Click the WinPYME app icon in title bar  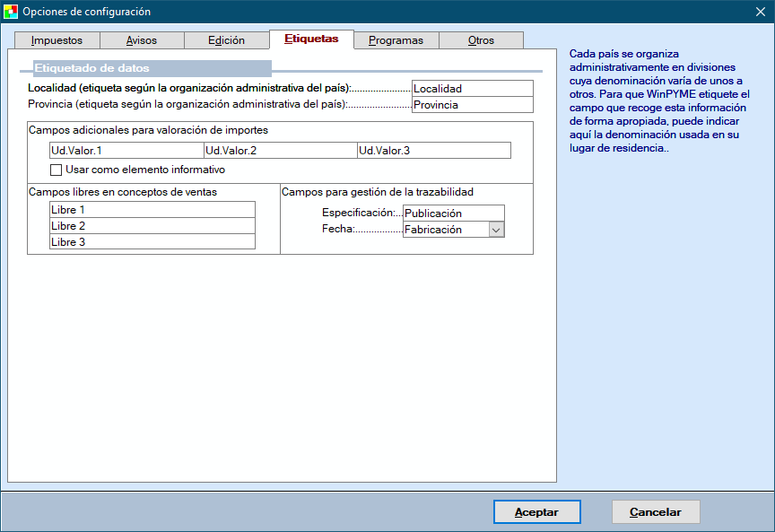(11, 12)
